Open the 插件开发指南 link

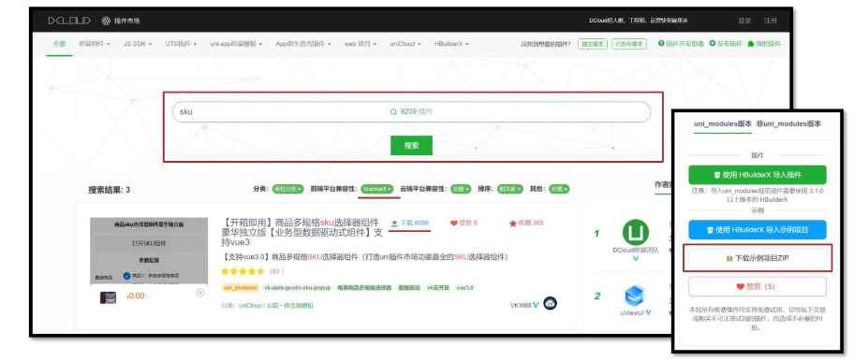click(x=681, y=44)
